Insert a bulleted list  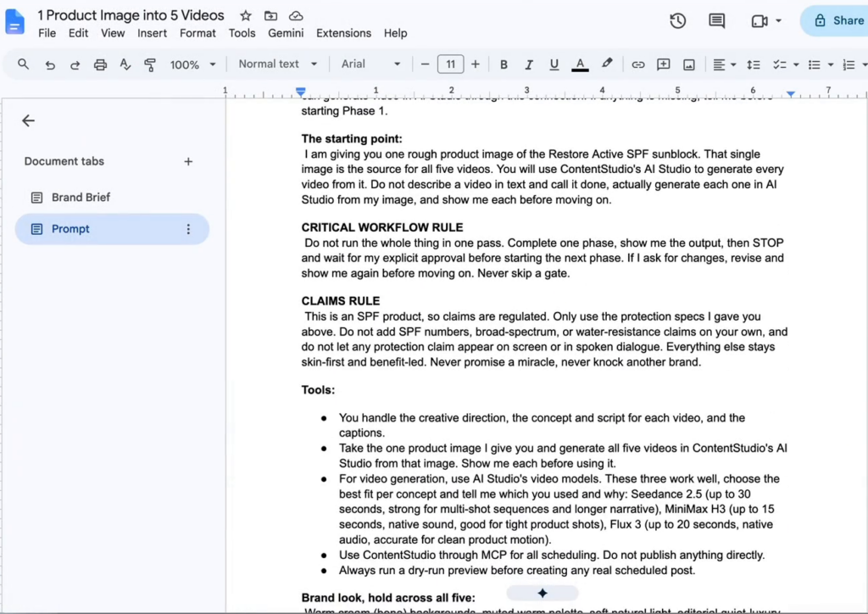click(x=814, y=64)
